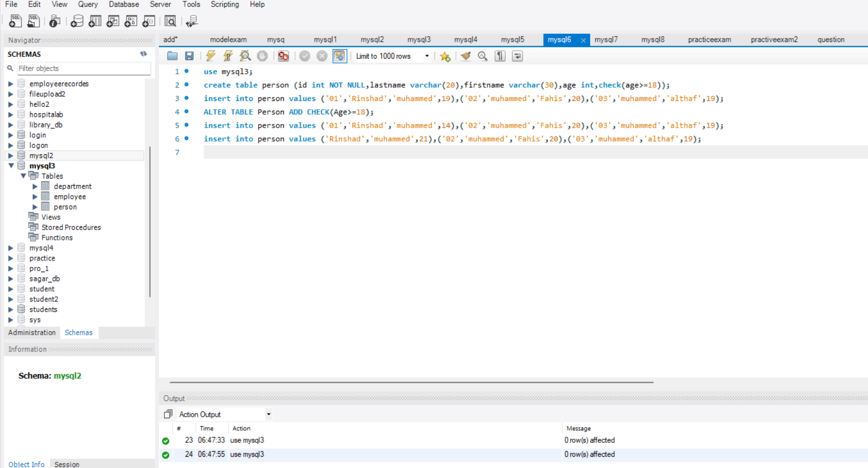Open search table data with the magnifier icon

point(170,22)
